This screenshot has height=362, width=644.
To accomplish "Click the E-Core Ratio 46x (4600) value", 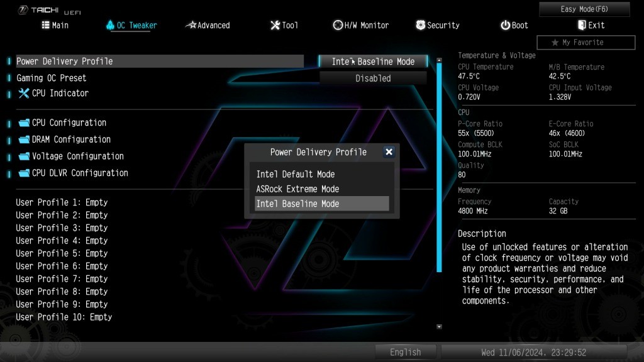I will pyautogui.click(x=567, y=133).
